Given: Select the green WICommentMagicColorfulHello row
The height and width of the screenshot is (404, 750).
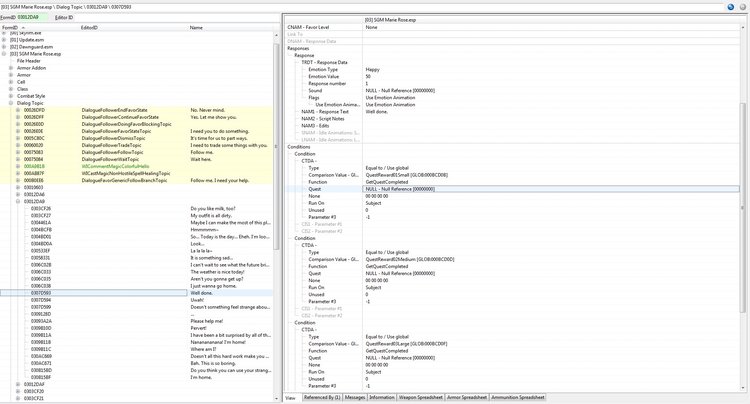Looking at the screenshot, I should (x=136, y=166).
